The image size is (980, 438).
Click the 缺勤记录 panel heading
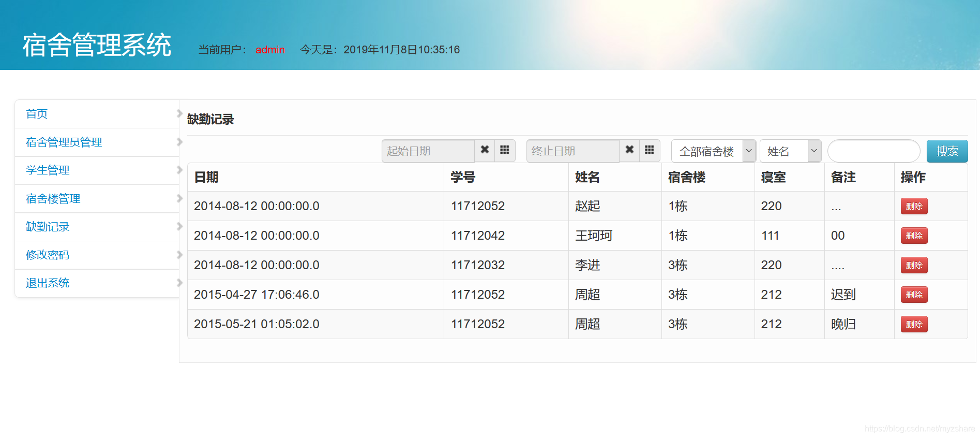(210, 119)
